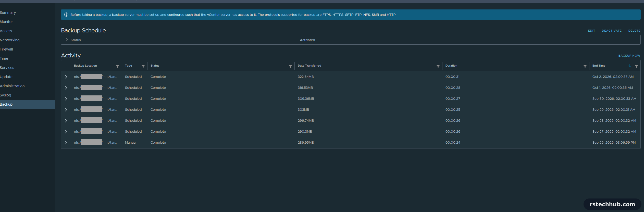Click 'Sep 26, 2026, 03:06:59 PM' cell
Image resolution: width=644 pixels, height=212 pixels.
click(x=614, y=143)
